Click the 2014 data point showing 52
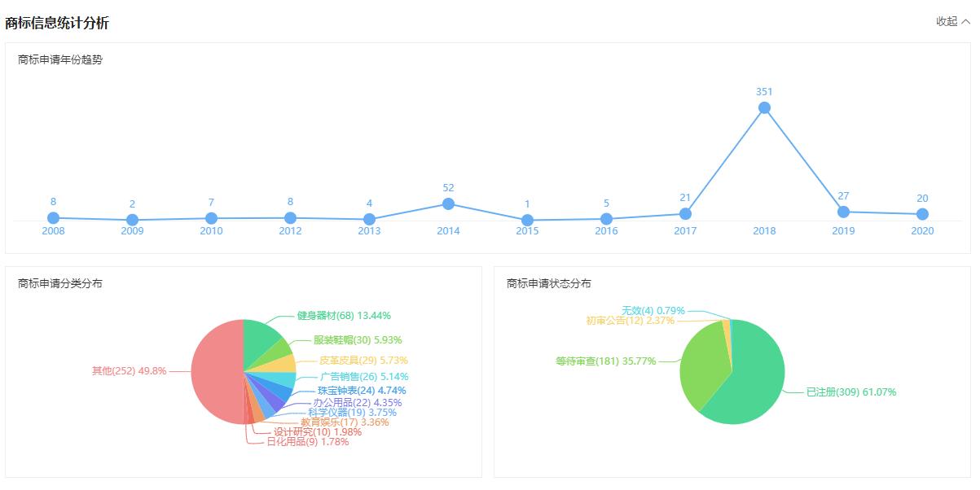Screen dimensions: 980x490 coord(447,203)
